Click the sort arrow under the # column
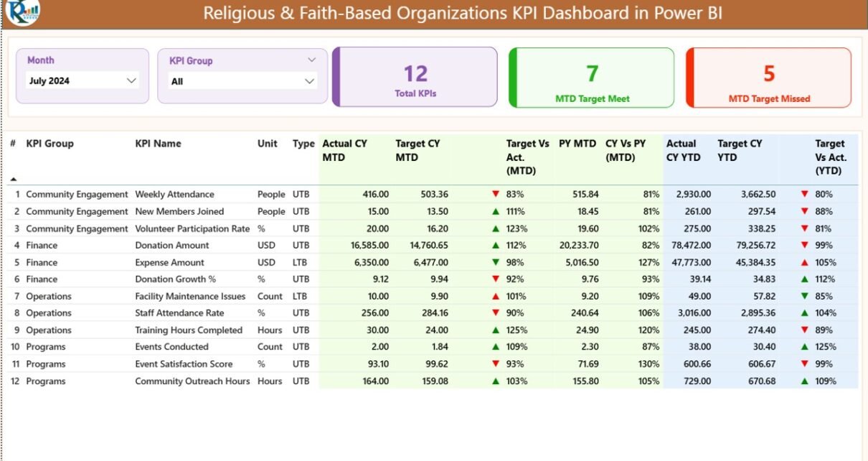The width and height of the screenshot is (868, 461). point(13,179)
